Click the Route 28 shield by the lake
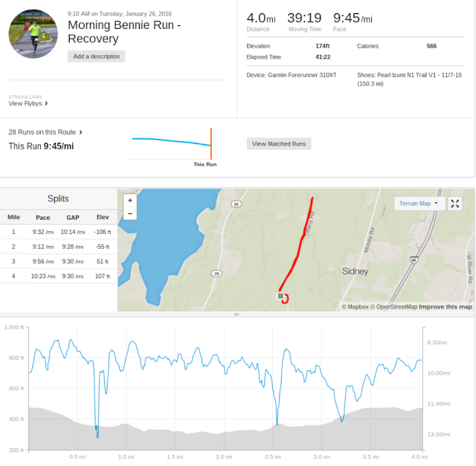Screen dimensions: 476x466 (x=236, y=204)
